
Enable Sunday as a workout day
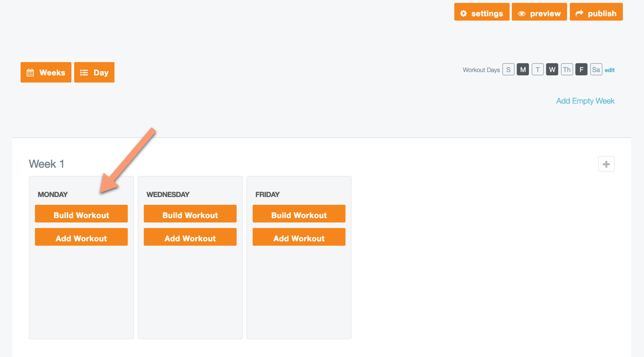(508, 69)
